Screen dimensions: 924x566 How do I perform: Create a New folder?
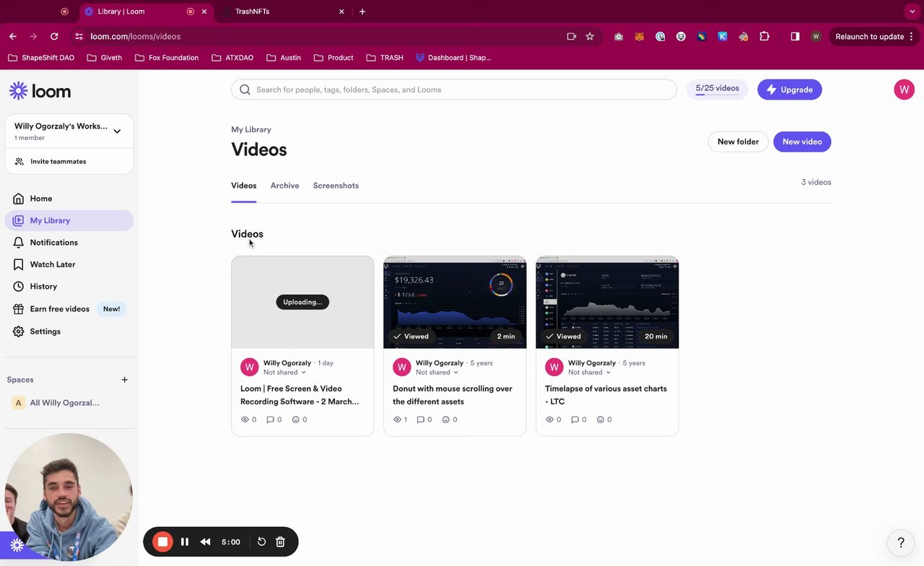[738, 141]
